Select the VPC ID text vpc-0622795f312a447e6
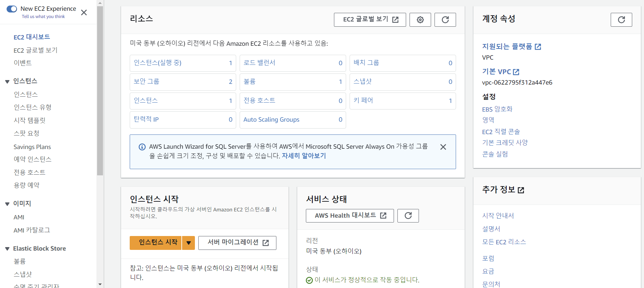 pos(517,82)
